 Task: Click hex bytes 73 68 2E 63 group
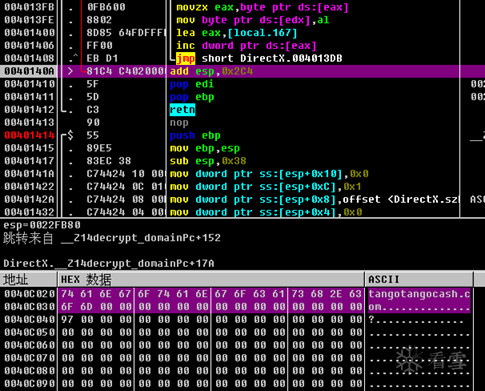(326, 294)
